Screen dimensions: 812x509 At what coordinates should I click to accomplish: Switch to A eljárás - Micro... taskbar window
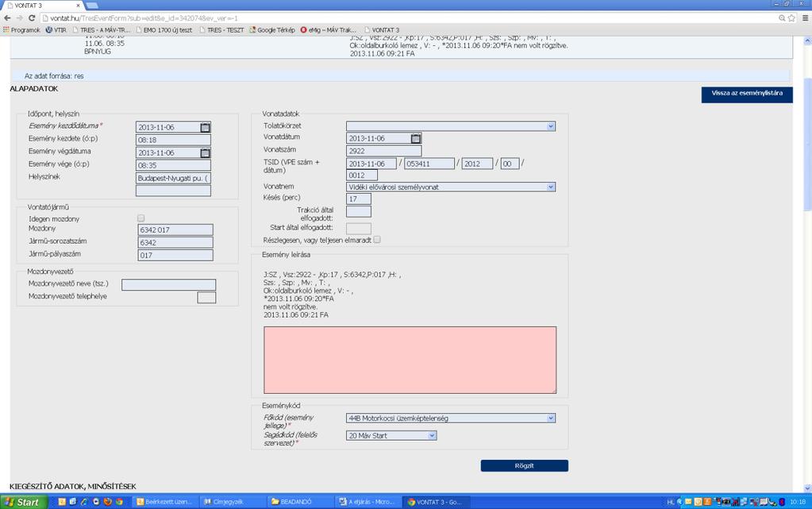(x=367, y=502)
